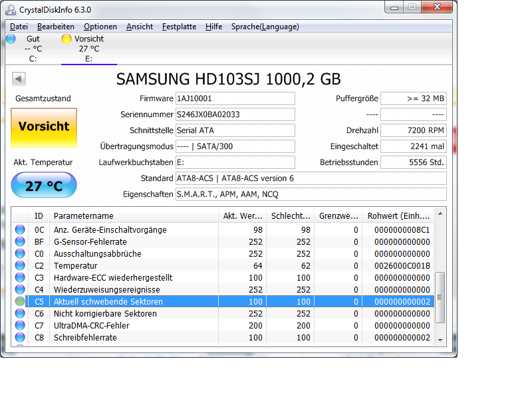The height and width of the screenshot is (399, 532).
Task: Click the Betriebsstunden field showing 5556 Std.
Action: [x=414, y=162]
